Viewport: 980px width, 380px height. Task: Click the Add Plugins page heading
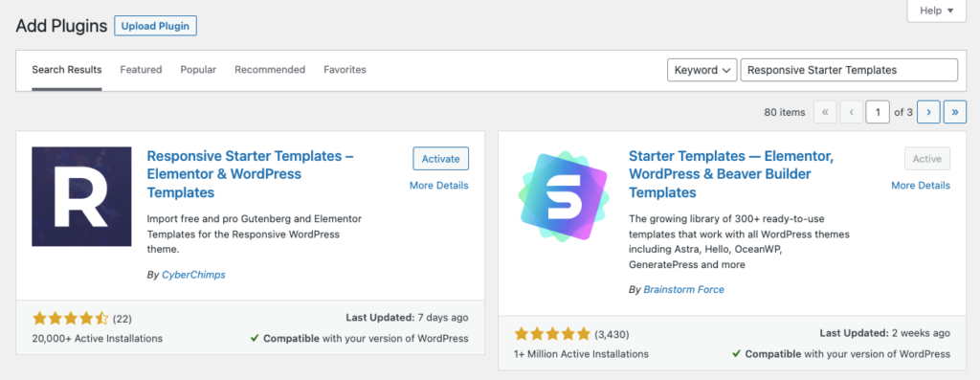click(x=60, y=26)
